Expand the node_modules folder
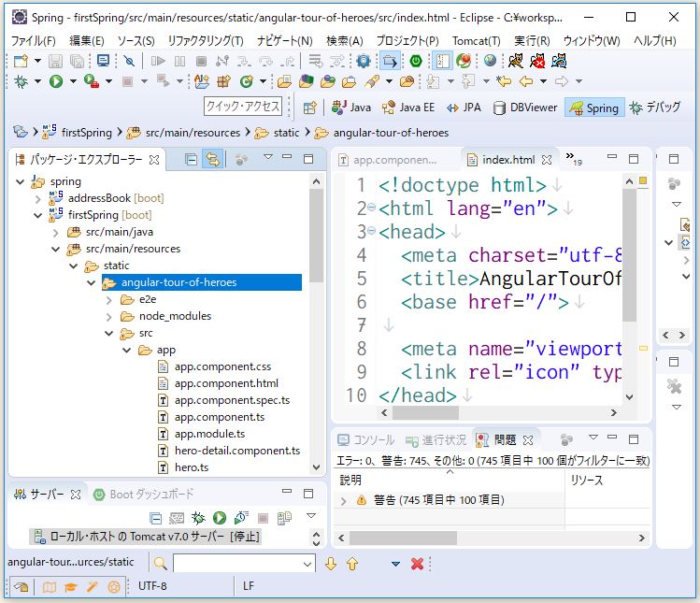 click(109, 317)
